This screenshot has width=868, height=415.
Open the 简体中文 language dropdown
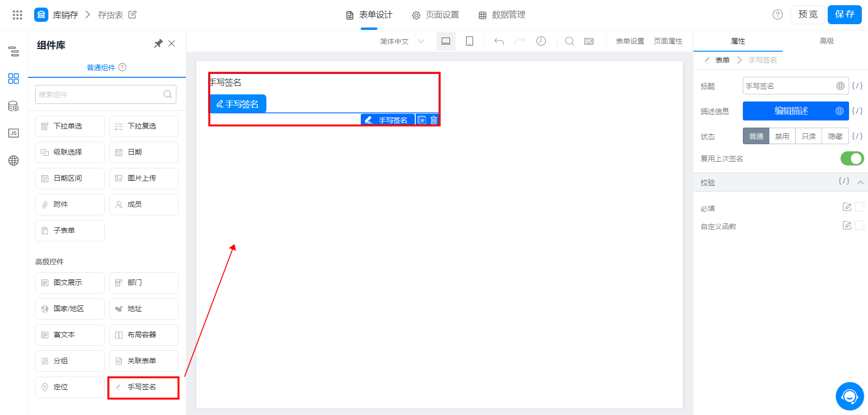402,41
